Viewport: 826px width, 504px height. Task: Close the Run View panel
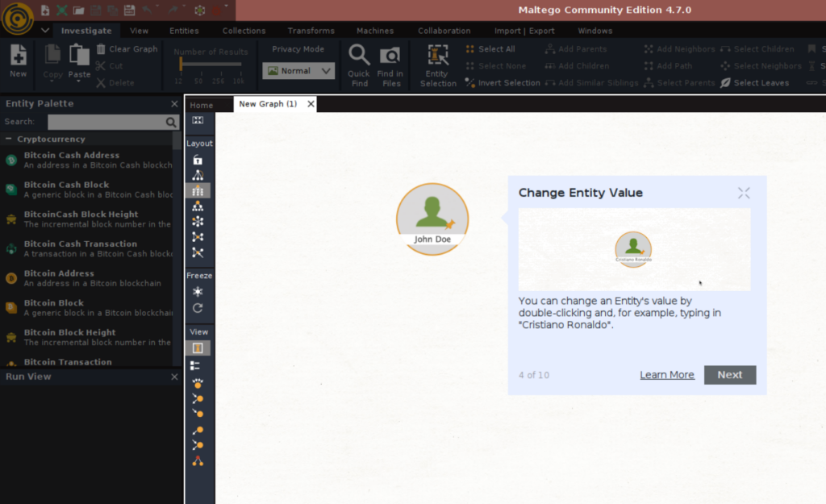click(x=174, y=377)
